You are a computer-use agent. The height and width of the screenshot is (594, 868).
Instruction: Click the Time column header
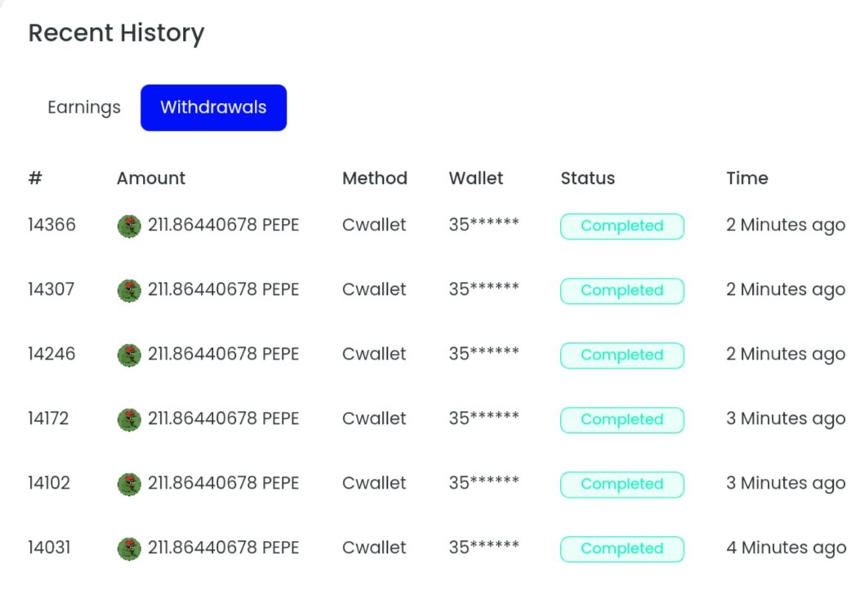click(x=747, y=178)
